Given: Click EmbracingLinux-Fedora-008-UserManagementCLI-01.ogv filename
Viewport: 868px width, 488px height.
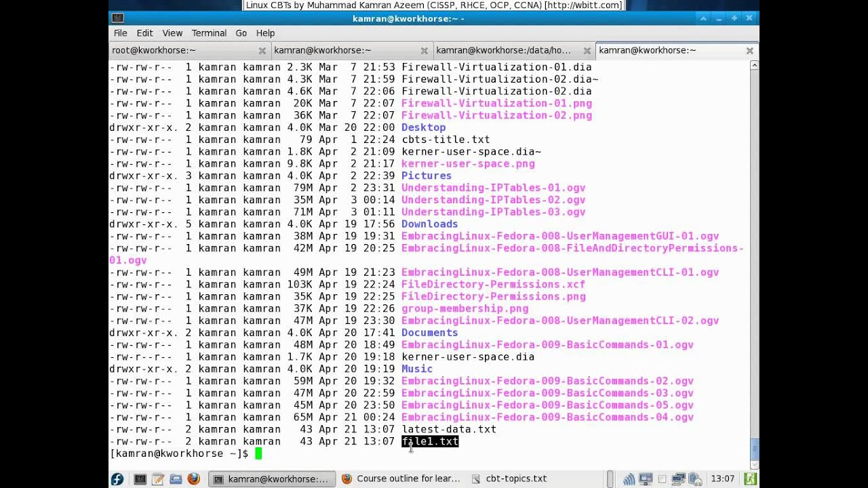Looking at the screenshot, I should pos(560,272).
